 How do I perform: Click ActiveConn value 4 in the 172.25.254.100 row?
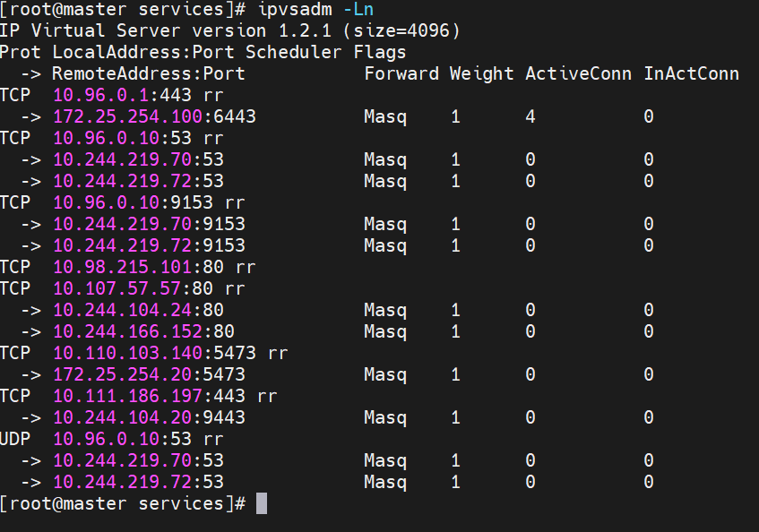[x=530, y=116]
